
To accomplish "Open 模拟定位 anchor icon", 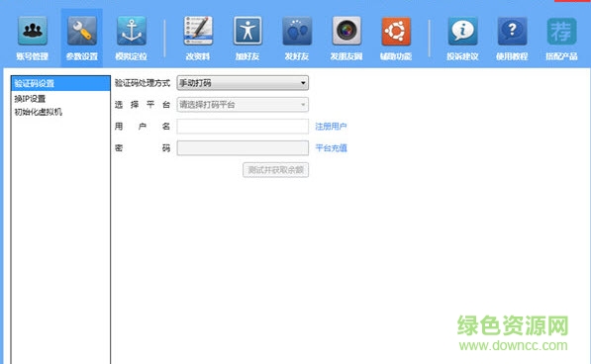I will tap(131, 31).
